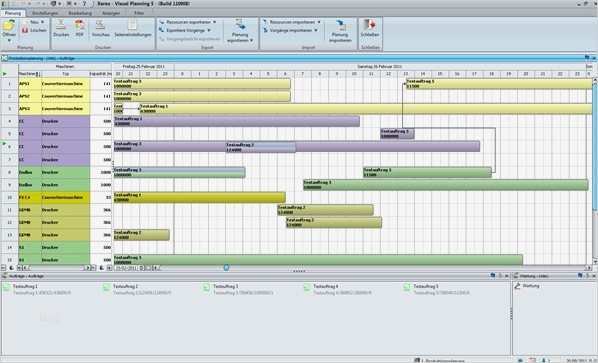Image resolution: width=598 pixels, height=363 pixels.
Task: Switch to the Filter ribbon tab
Action: [x=139, y=13]
